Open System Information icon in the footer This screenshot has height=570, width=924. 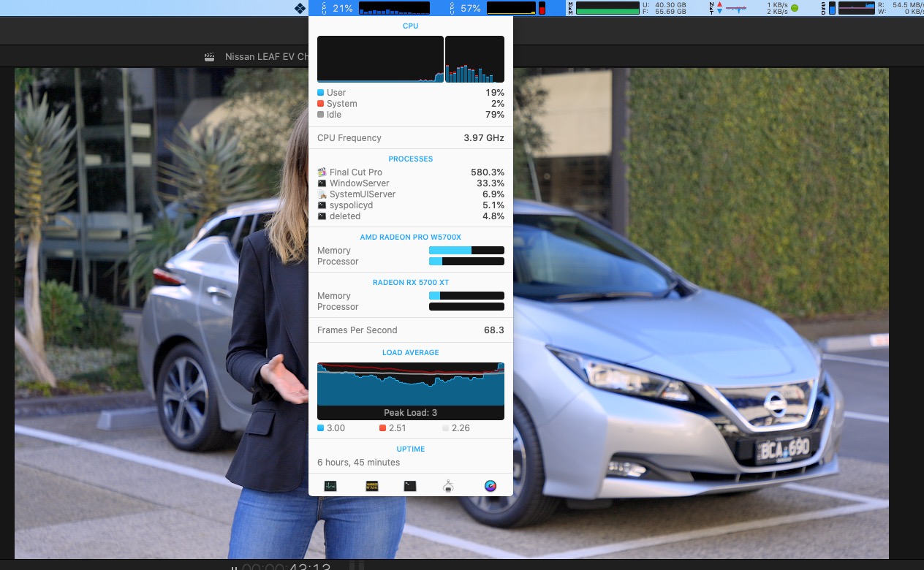449,486
